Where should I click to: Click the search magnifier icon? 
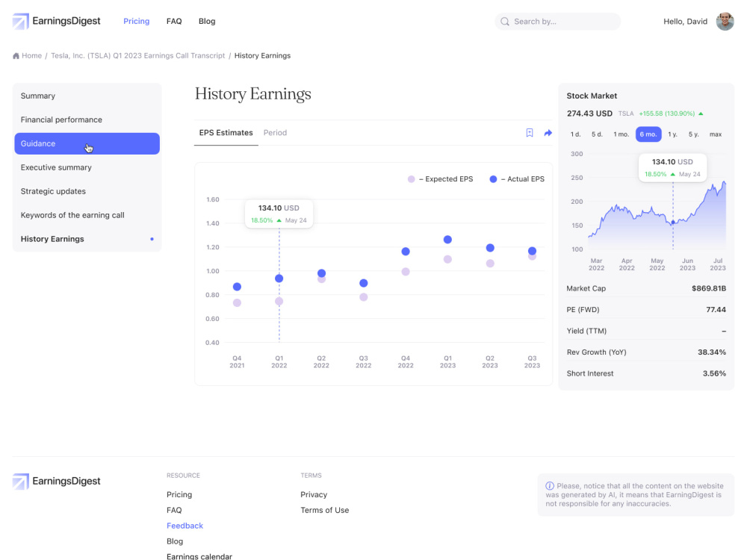coord(505,22)
